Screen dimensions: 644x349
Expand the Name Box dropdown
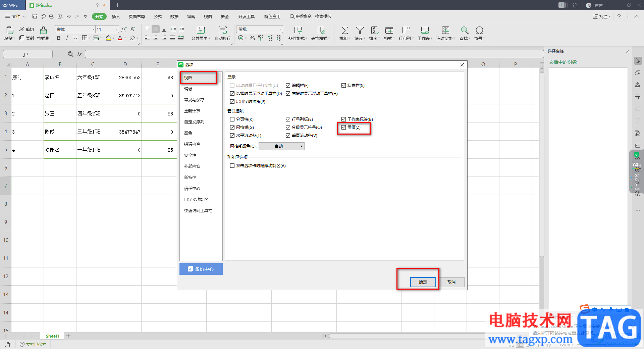[51, 54]
